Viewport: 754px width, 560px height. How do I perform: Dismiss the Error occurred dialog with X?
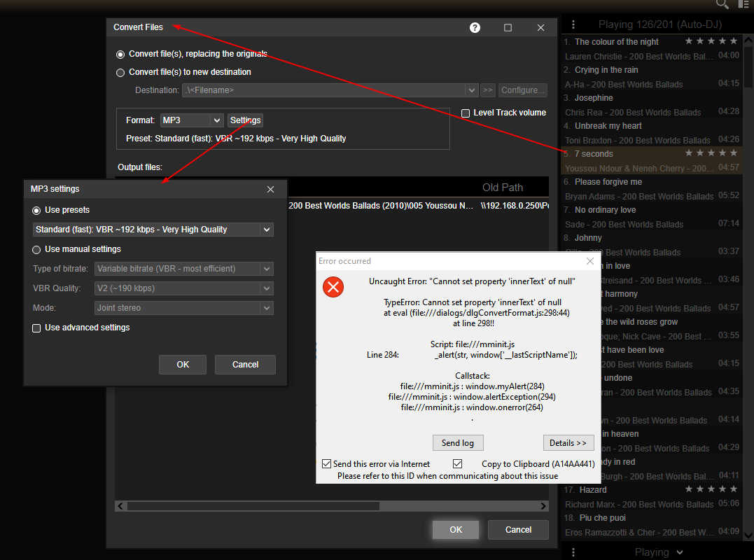589,261
